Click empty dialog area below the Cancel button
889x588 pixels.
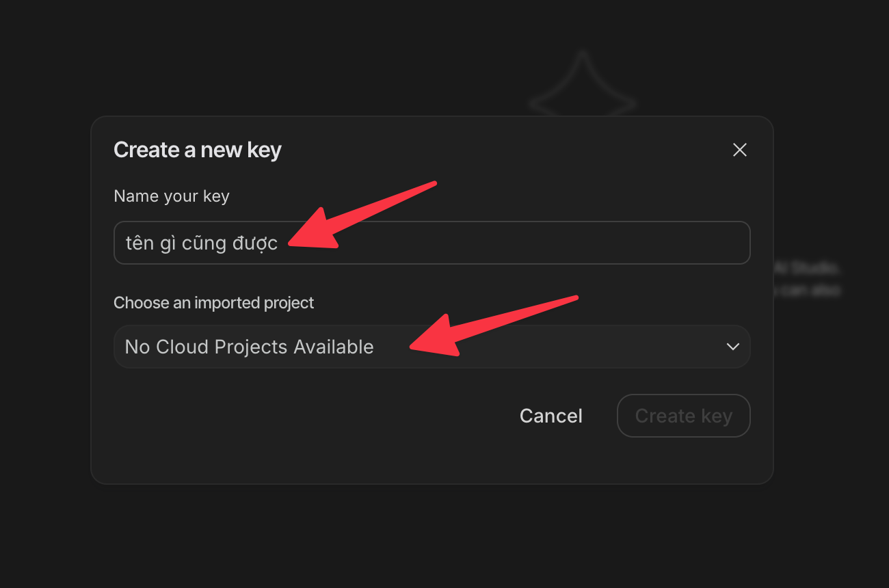(x=551, y=457)
